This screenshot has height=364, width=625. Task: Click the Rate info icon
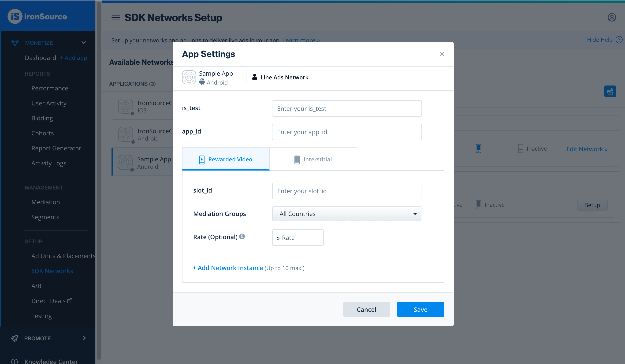click(x=242, y=236)
